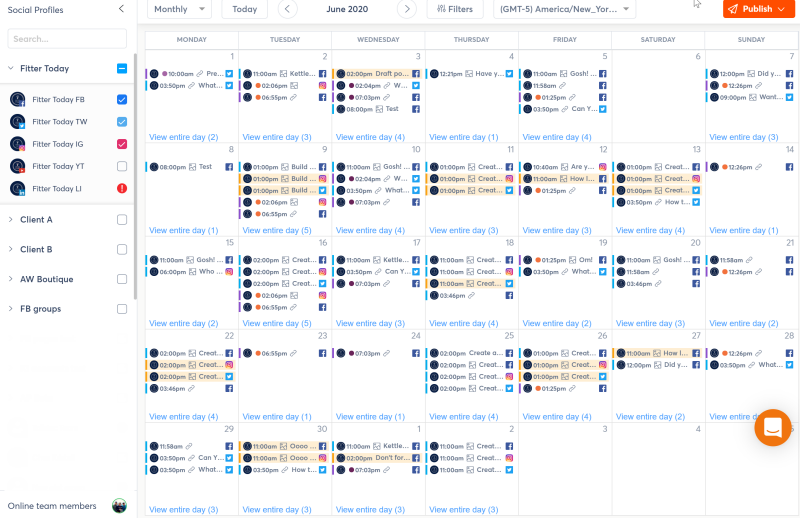Viewport: 800px width, 518px height.
Task: Expand the AW Boutique profile group
Action: coord(11,279)
